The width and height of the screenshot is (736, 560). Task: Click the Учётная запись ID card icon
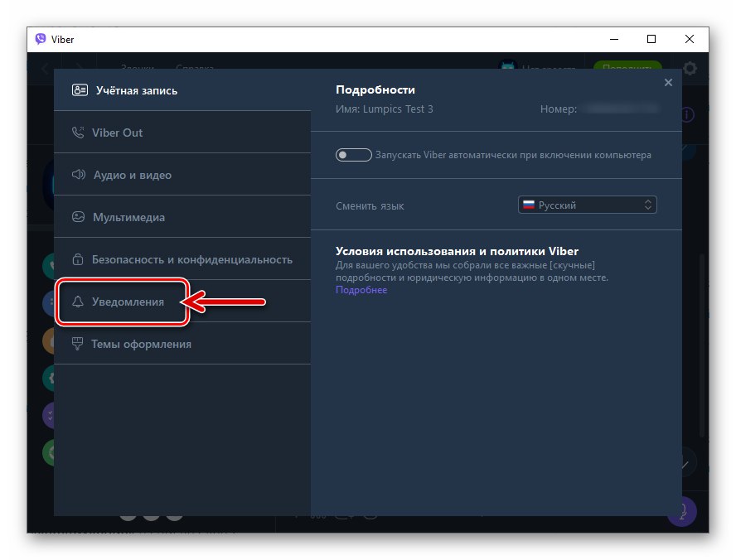coord(80,90)
